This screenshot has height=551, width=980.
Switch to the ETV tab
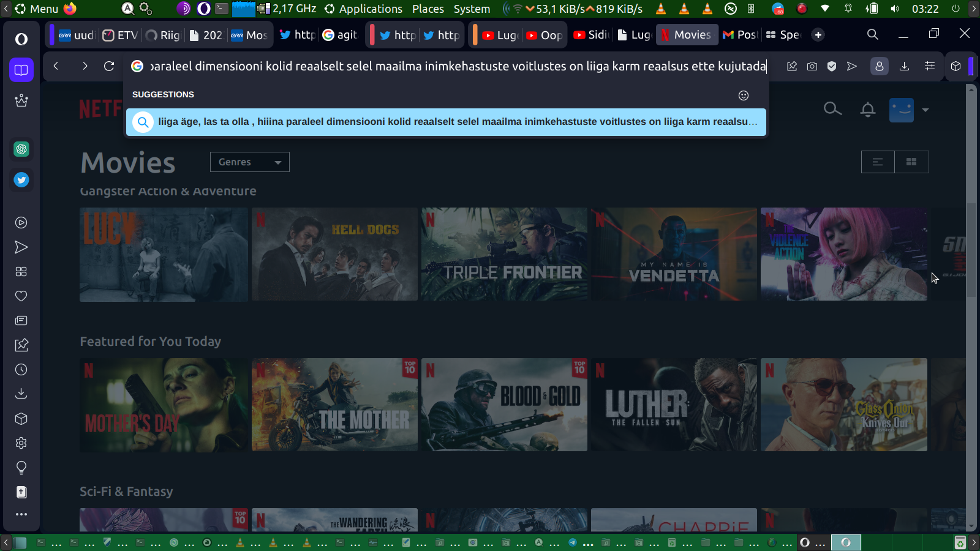tap(120, 35)
